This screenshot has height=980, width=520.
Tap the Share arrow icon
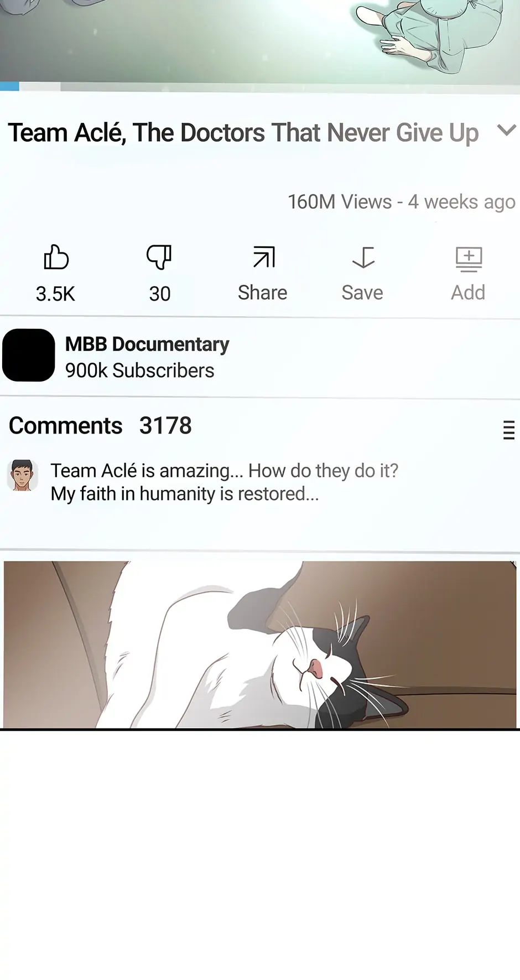coord(264,257)
